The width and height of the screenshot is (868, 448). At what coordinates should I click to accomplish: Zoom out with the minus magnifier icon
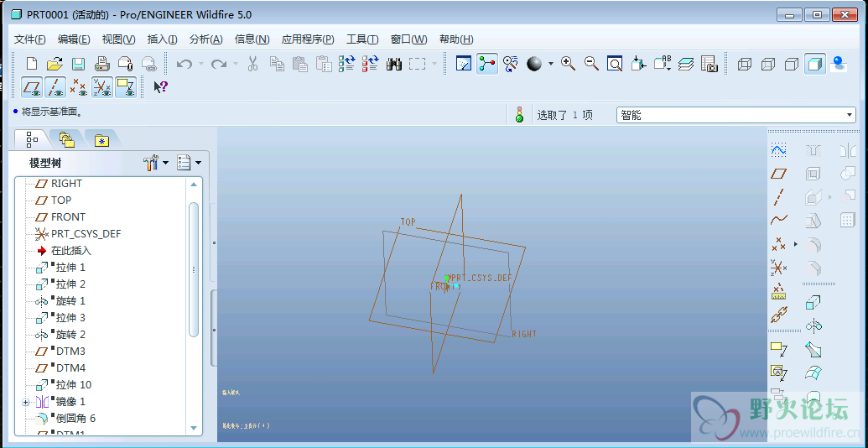pyautogui.click(x=591, y=65)
